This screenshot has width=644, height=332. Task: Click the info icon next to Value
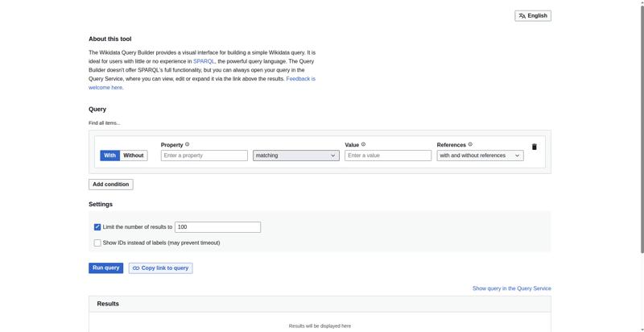click(363, 145)
